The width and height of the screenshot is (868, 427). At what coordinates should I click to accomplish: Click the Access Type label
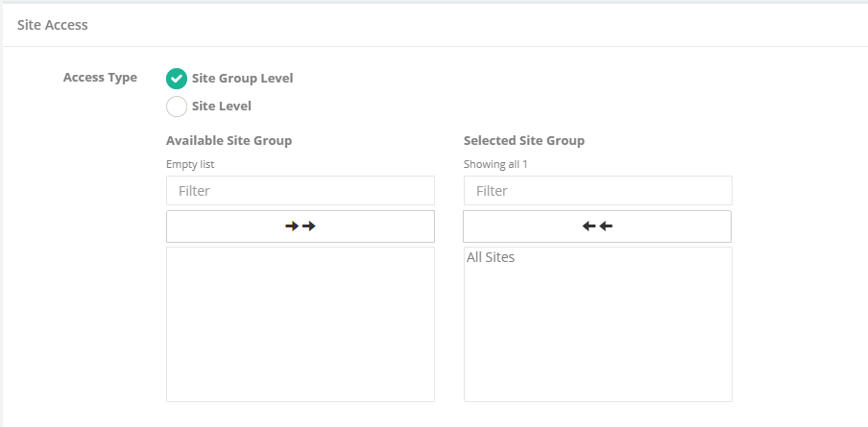tap(100, 78)
